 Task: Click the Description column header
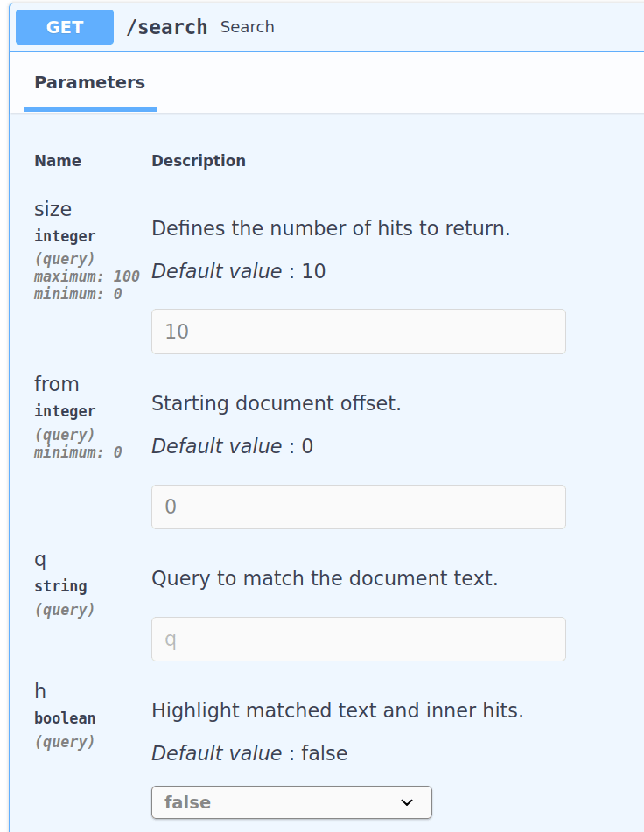pos(199,161)
